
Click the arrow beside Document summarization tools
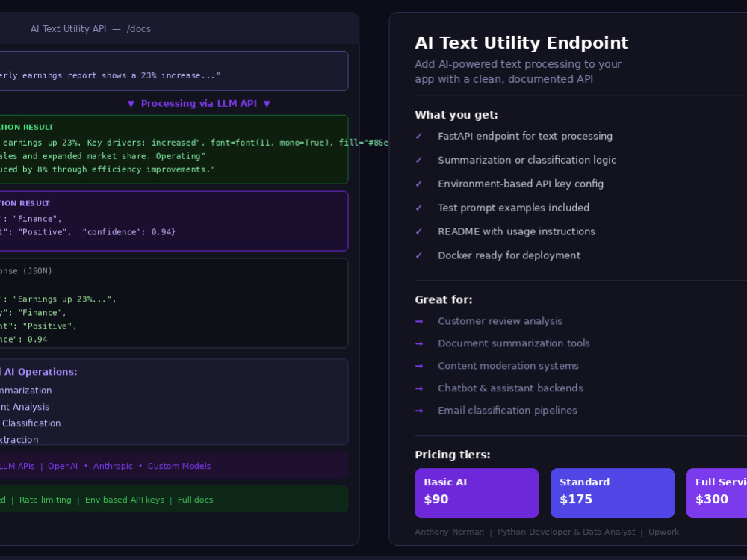coord(419,343)
